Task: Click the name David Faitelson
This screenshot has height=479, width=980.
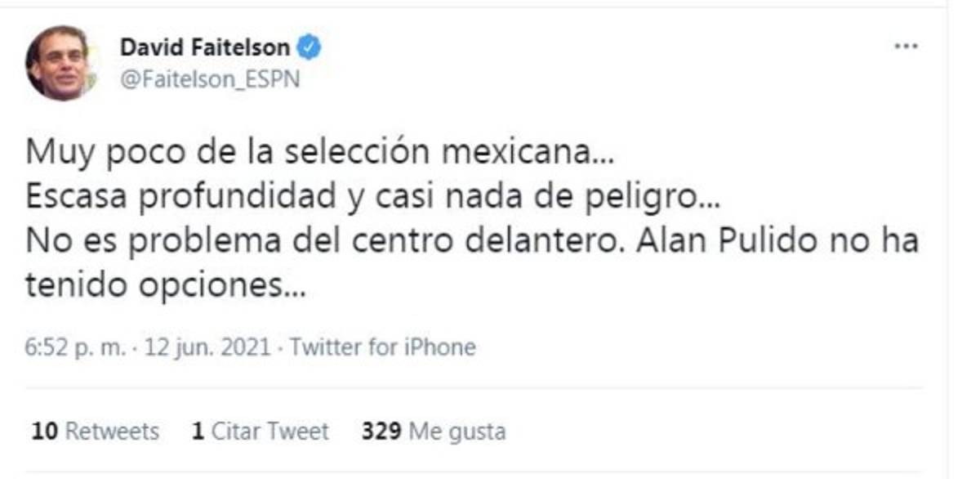Action: tap(206, 47)
